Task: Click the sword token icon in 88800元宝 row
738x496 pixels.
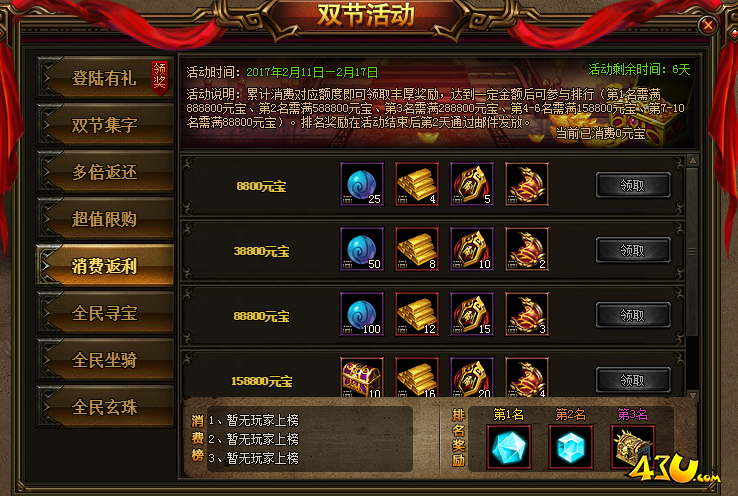Action: tap(472, 314)
